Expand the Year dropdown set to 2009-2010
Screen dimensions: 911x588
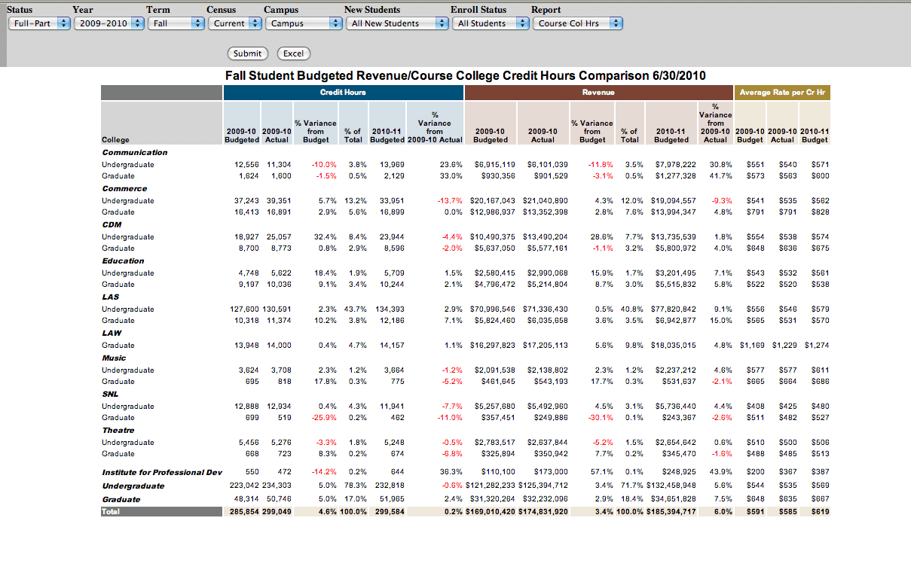(x=109, y=23)
